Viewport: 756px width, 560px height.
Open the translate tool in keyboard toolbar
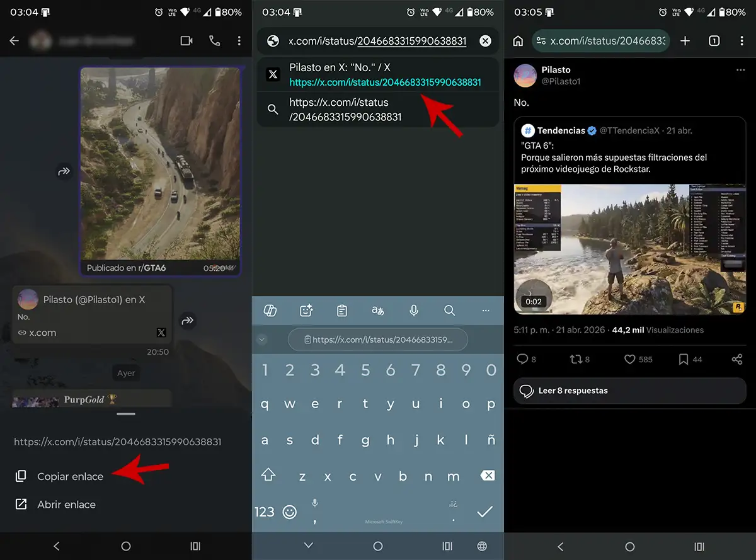pyautogui.click(x=378, y=311)
